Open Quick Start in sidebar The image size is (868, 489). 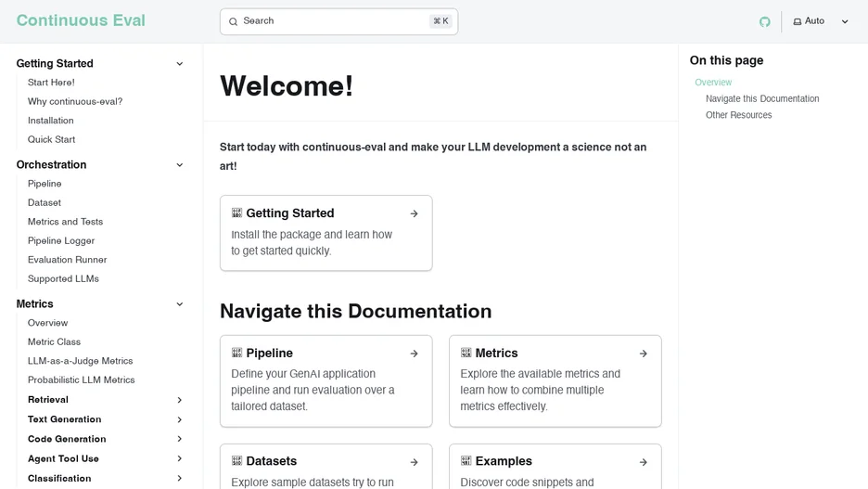pos(52,139)
